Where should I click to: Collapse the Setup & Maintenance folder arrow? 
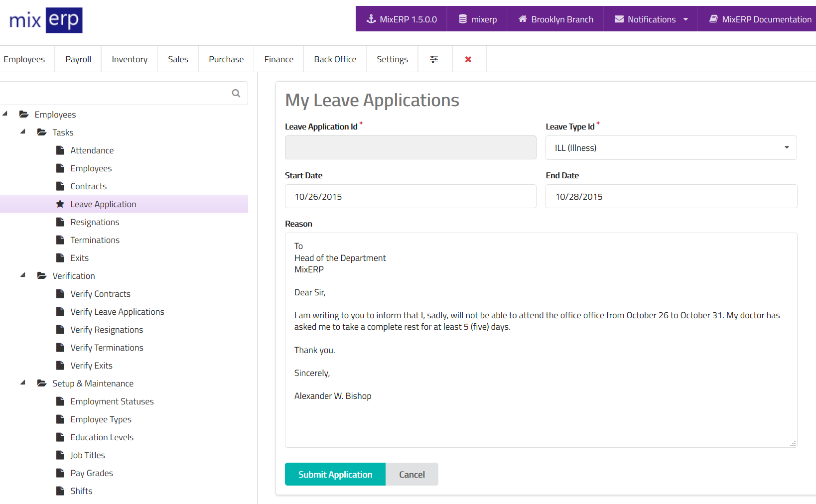tap(23, 383)
